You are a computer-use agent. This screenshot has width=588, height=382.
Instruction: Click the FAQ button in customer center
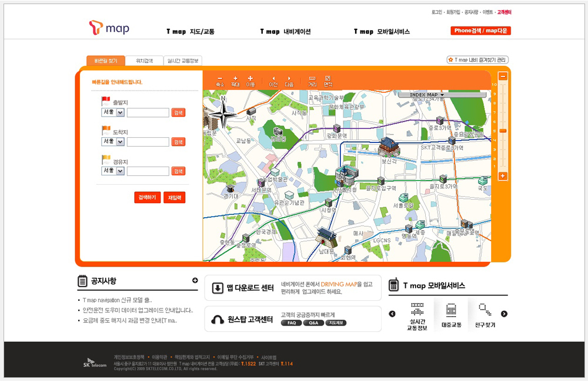[291, 323]
